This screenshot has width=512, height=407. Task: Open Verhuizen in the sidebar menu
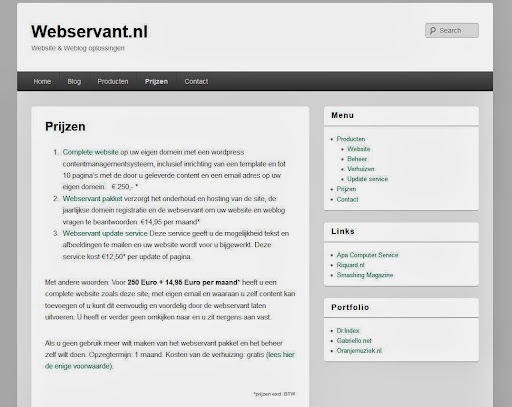tap(361, 169)
